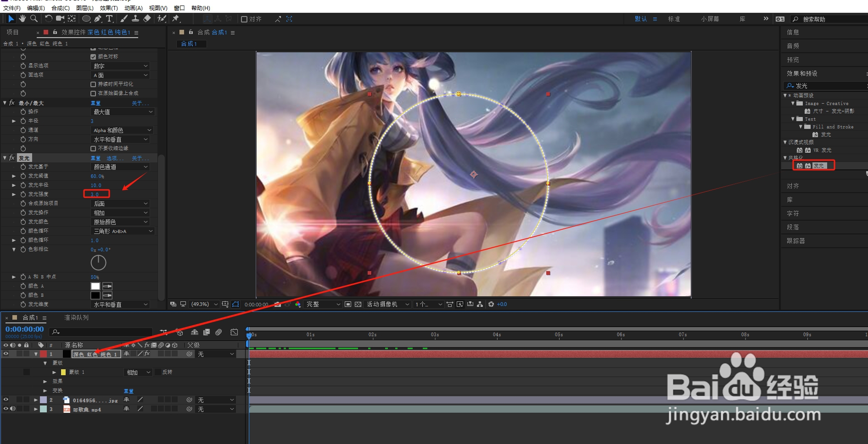Open grid and guide options icon
The height and width of the screenshot is (444, 868).
[x=225, y=304]
